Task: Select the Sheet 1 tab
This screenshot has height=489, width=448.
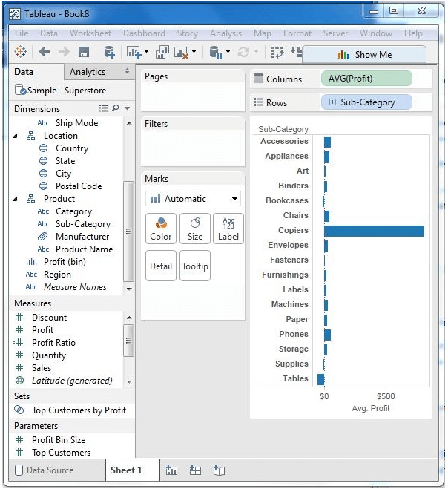Action: click(133, 470)
